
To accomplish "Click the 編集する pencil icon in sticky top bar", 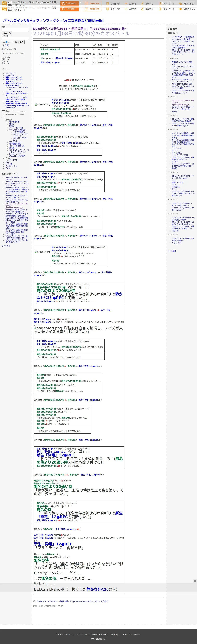I will pyautogui.click(x=142, y=4).
